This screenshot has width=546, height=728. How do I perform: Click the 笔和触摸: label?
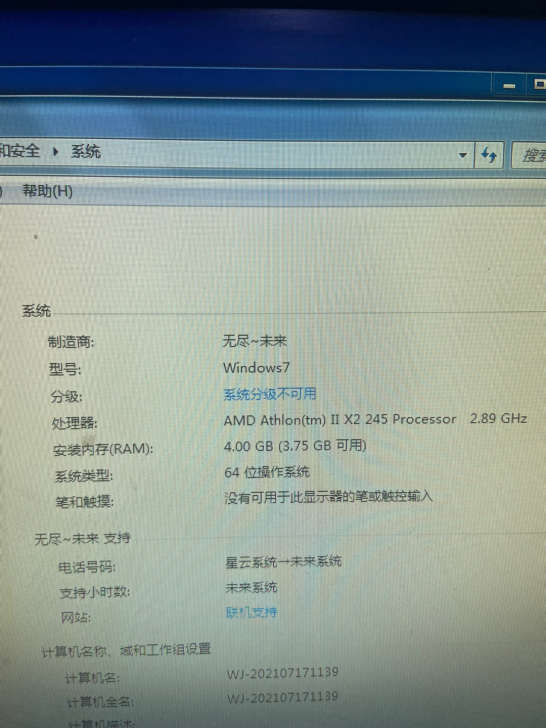[85, 502]
